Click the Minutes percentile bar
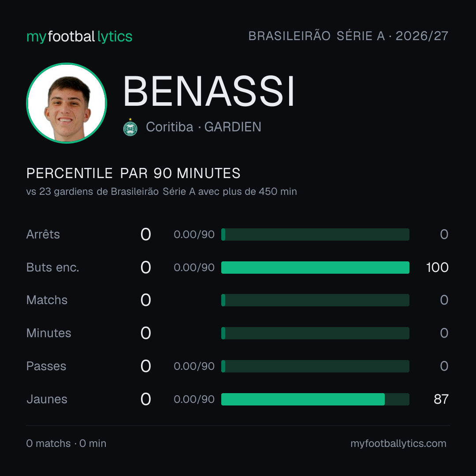The width and height of the screenshot is (476, 476). [315, 333]
